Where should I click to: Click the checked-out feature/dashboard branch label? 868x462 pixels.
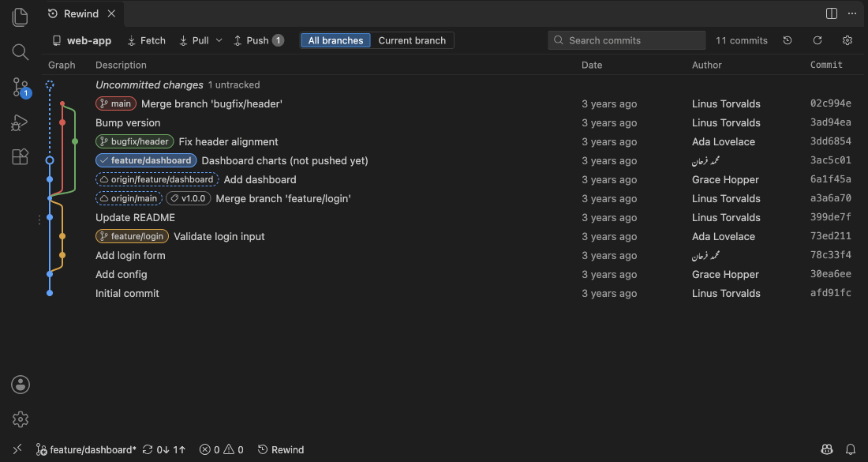(x=146, y=160)
